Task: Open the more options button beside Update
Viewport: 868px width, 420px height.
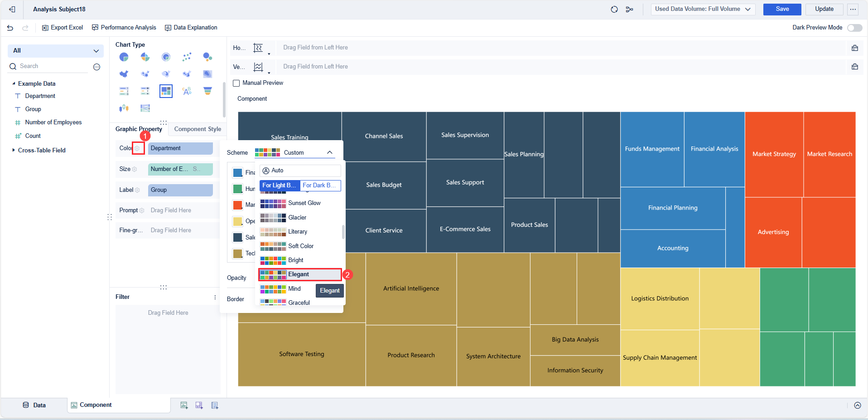Action: pyautogui.click(x=853, y=9)
